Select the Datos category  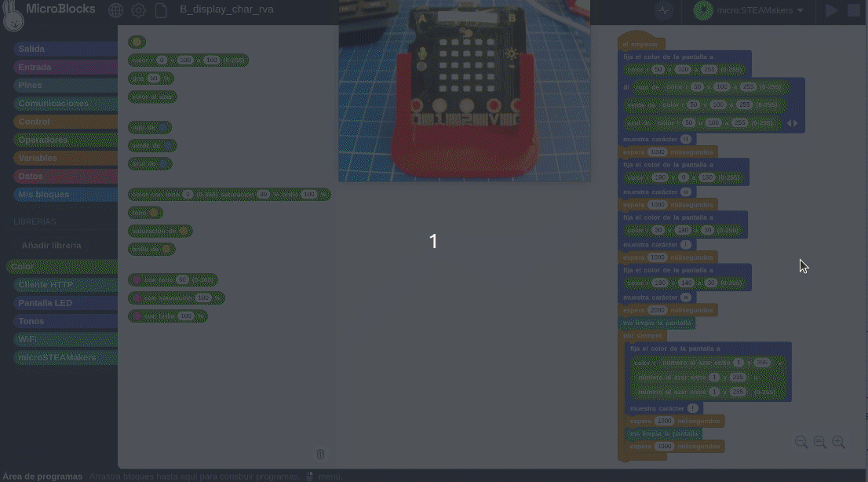click(x=65, y=176)
